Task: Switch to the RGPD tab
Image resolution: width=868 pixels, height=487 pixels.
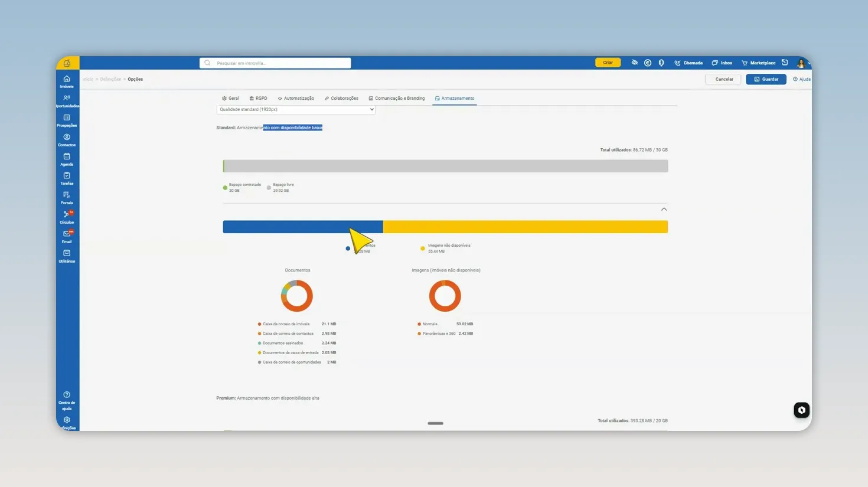Action: 258,99
